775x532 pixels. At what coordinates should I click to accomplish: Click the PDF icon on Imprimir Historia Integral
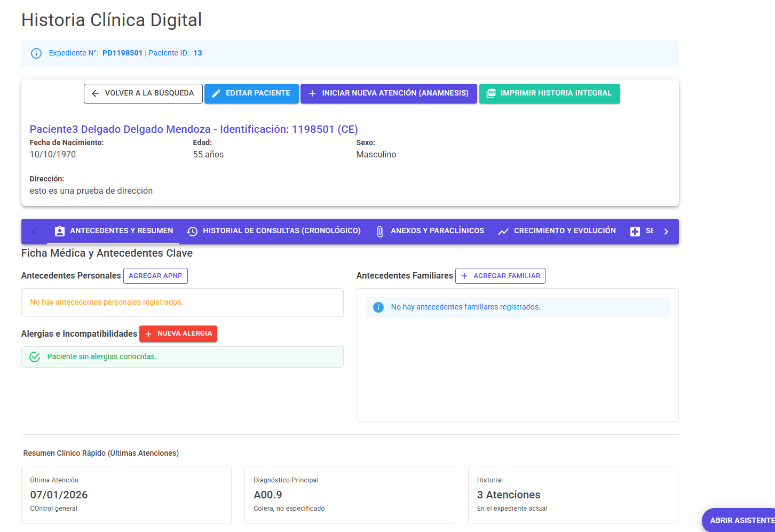[x=491, y=93]
